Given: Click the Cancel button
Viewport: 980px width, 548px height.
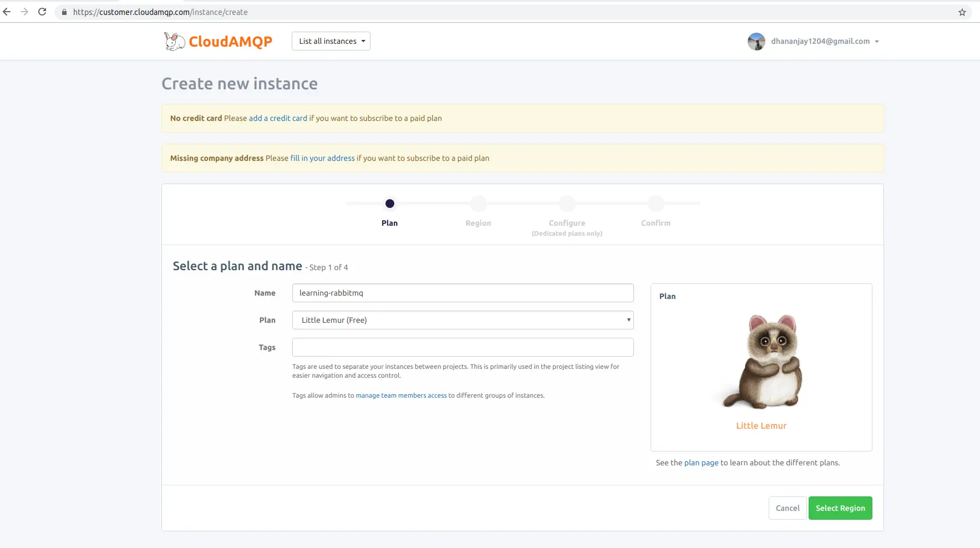Looking at the screenshot, I should click(x=788, y=508).
